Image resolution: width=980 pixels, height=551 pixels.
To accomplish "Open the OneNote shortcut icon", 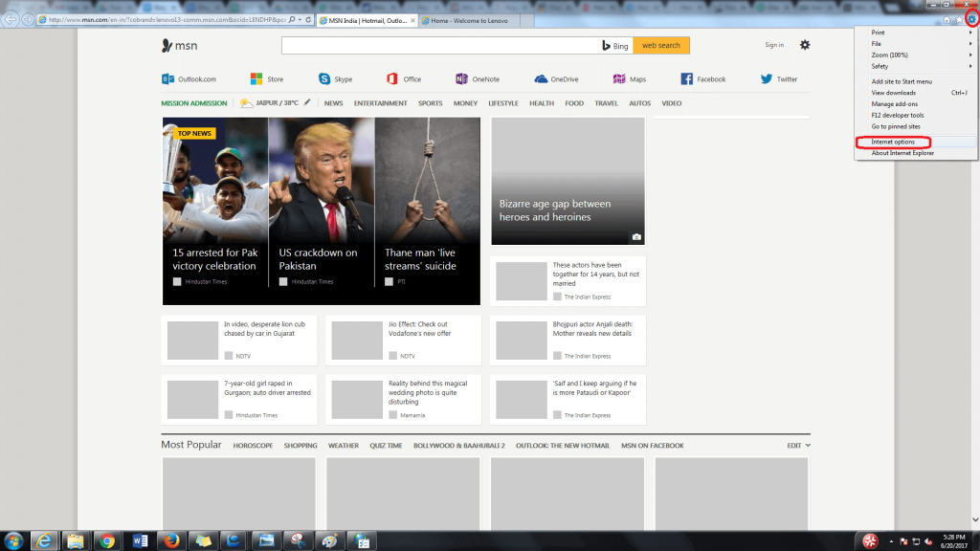I will [x=461, y=78].
